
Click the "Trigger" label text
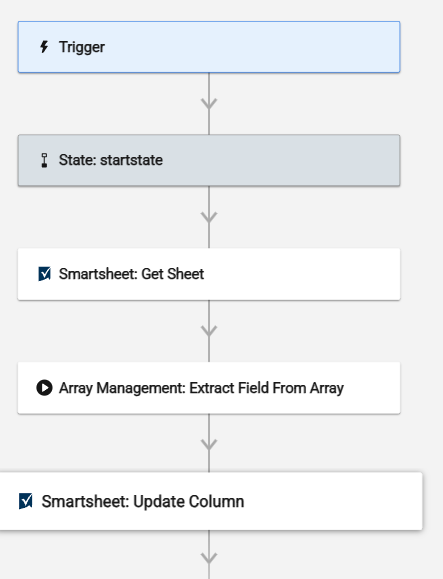click(x=82, y=47)
